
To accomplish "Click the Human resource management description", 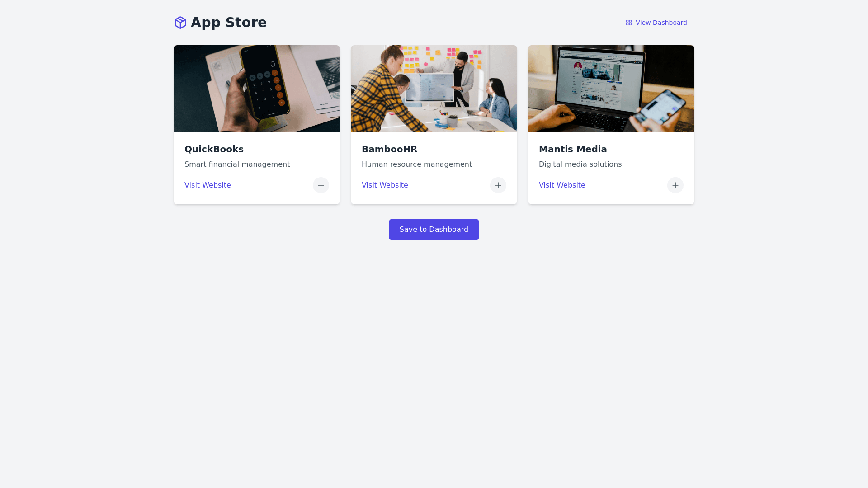I will (x=417, y=164).
